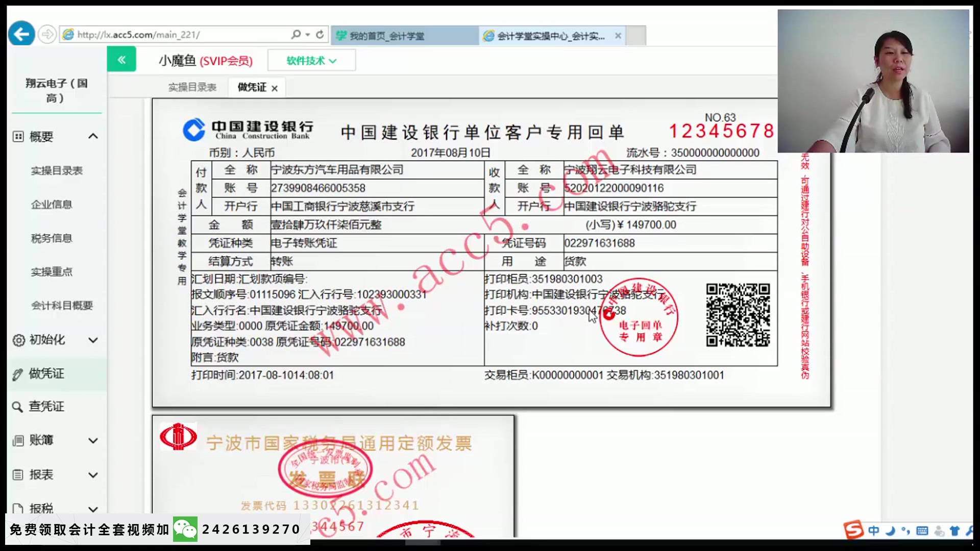Expand the 账簿 section chevron
This screenshot has width=980, height=551.
pyautogui.click(x=93, y=440)
